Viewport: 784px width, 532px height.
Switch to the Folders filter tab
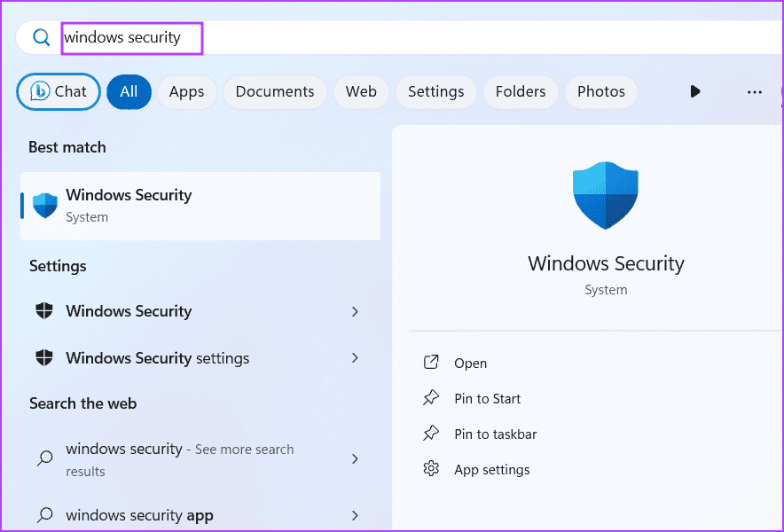[x=521, y=92]
